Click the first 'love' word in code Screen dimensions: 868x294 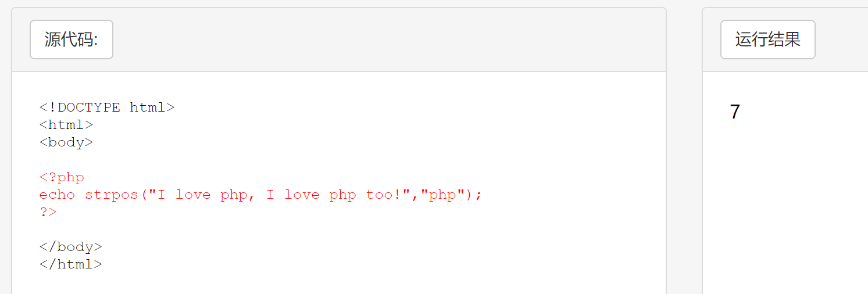(193, 195)
